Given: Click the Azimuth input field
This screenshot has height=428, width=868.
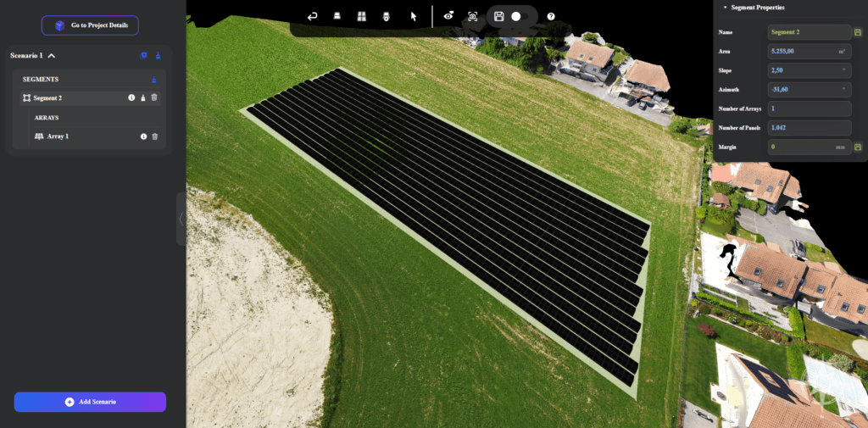Looking at the screenshot, I should point(810,90).
